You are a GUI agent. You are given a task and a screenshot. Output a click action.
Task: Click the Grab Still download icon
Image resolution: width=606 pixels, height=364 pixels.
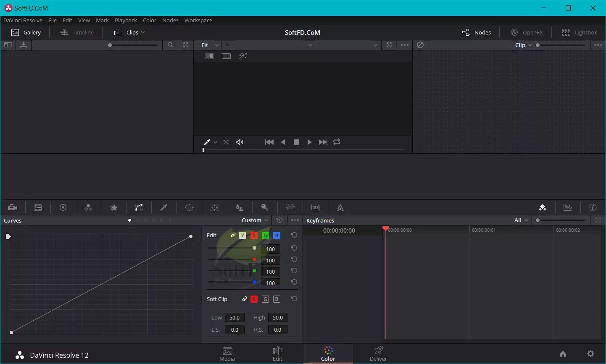24,45
